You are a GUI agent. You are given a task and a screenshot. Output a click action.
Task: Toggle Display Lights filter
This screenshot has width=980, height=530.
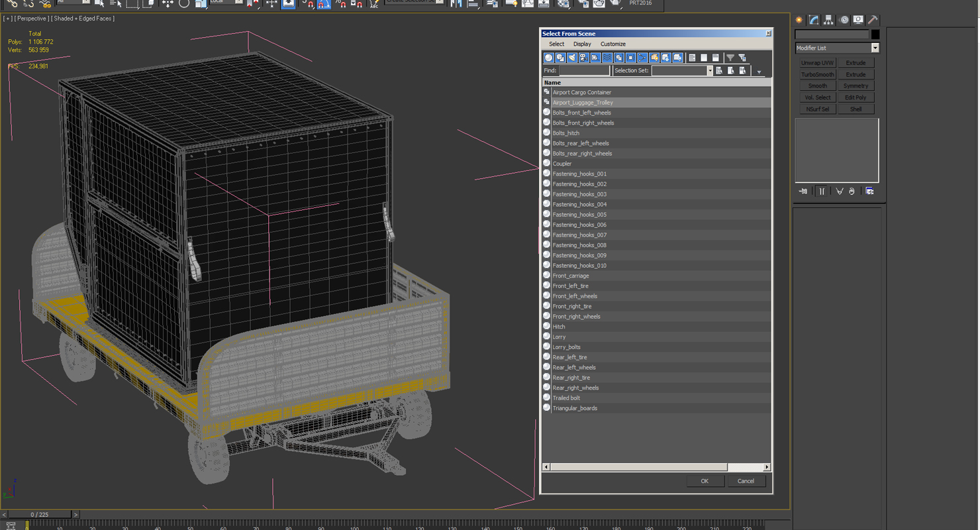click(572, 58)
